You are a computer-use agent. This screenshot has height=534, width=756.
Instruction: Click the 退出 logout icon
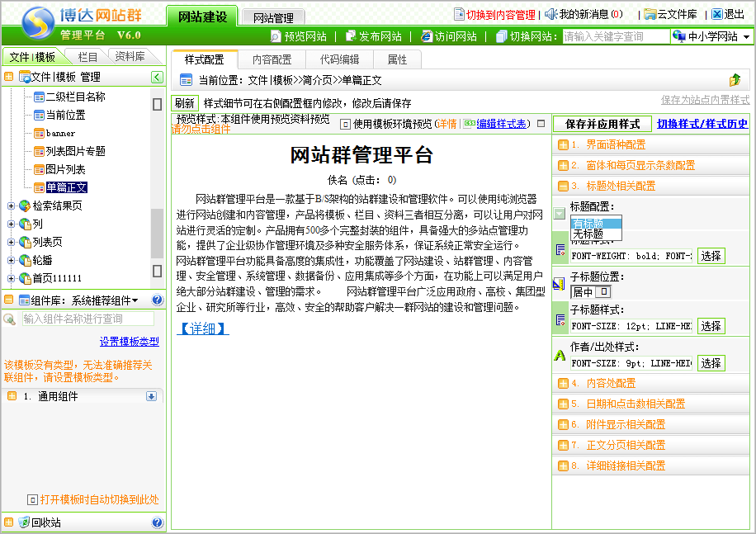point(716,14)
